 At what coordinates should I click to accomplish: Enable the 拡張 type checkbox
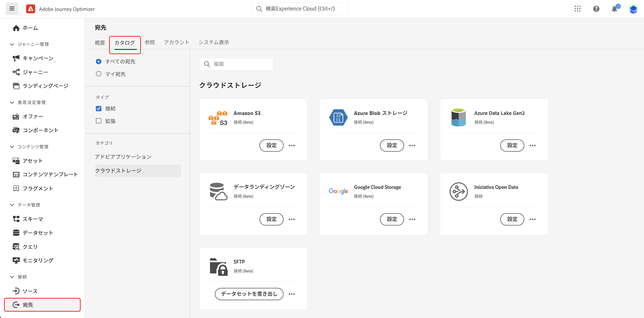(x=98, y=121)
